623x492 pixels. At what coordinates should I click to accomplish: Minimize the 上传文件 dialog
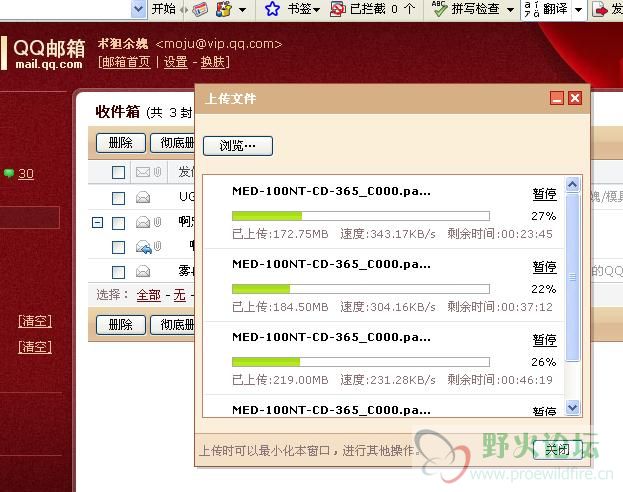tap(557, 98)
